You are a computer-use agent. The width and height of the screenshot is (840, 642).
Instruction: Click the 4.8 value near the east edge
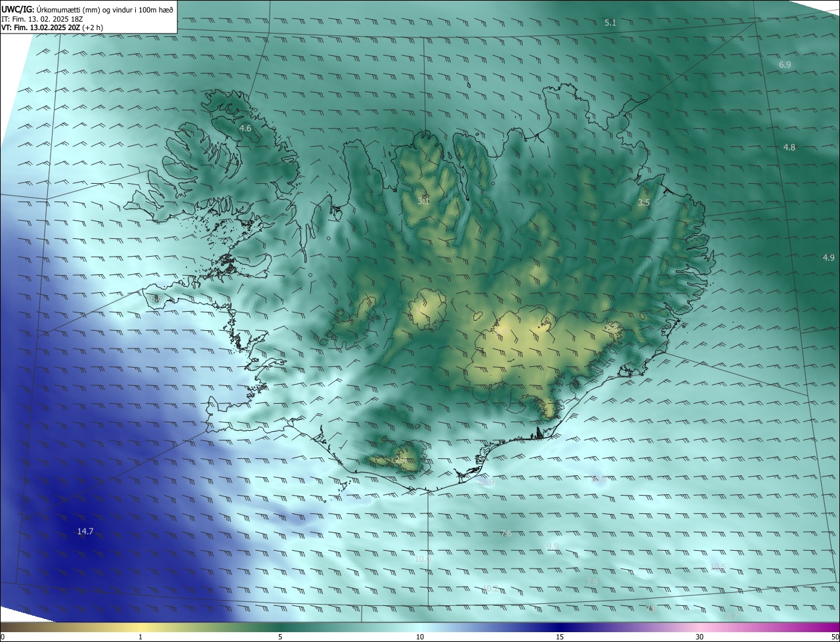[x=789, y=148]
